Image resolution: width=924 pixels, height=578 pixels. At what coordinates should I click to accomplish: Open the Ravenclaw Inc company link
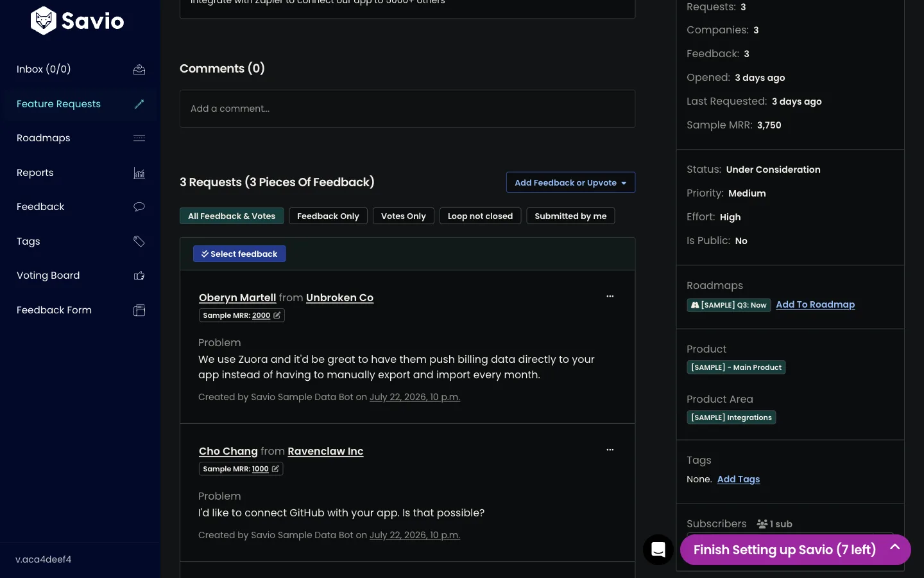[325, 451]
